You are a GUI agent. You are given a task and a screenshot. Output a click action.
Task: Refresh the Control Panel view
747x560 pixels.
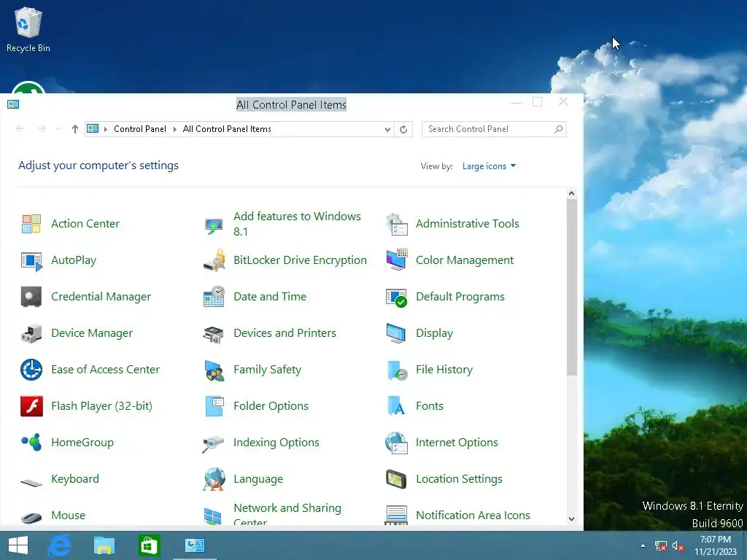(x=403, y=130)
